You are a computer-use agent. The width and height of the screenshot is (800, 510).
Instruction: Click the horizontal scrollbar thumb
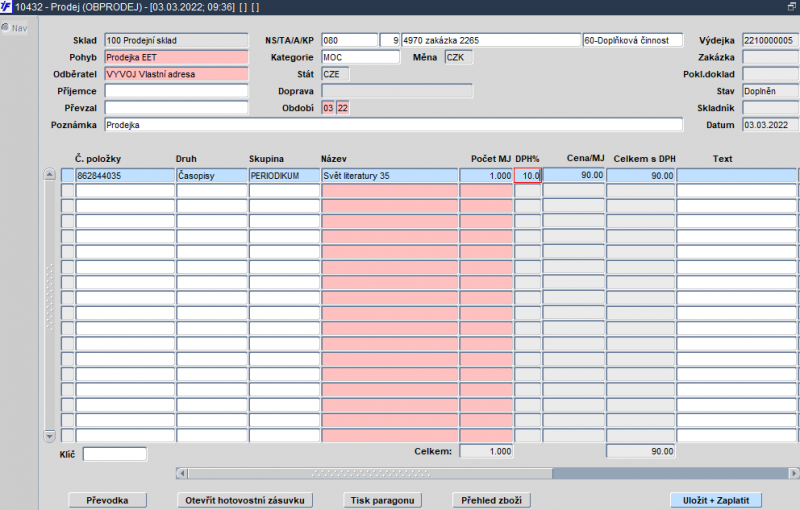370,473
